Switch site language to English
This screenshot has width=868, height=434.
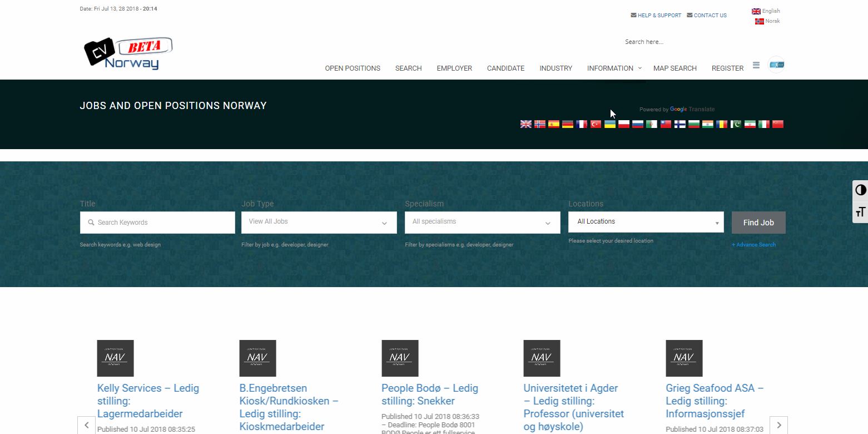click(766, 11)
